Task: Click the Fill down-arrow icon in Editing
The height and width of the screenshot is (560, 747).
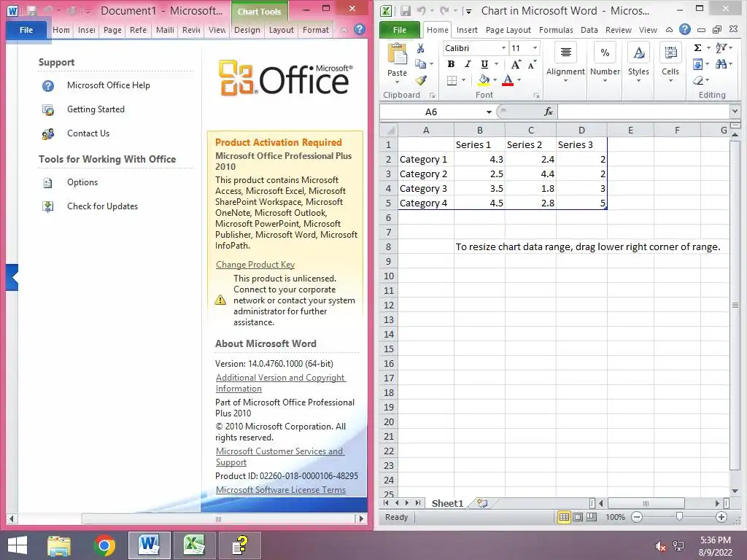Action: pyautogui.click(x=697, y=64)
